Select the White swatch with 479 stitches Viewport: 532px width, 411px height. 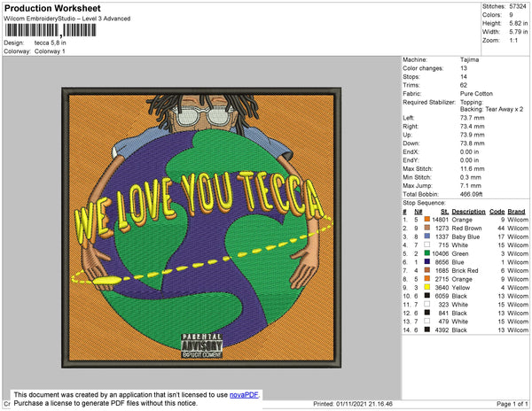[427, 322]
